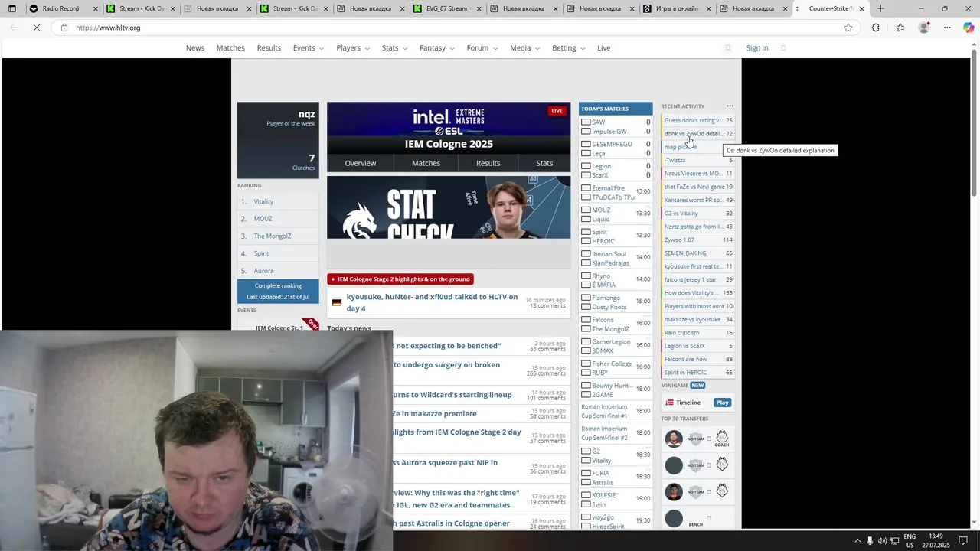Image resolution: width=980 pixels, height=551 pixels.
Task: Add this page to favorites star
Action: (x=848, y=28)
